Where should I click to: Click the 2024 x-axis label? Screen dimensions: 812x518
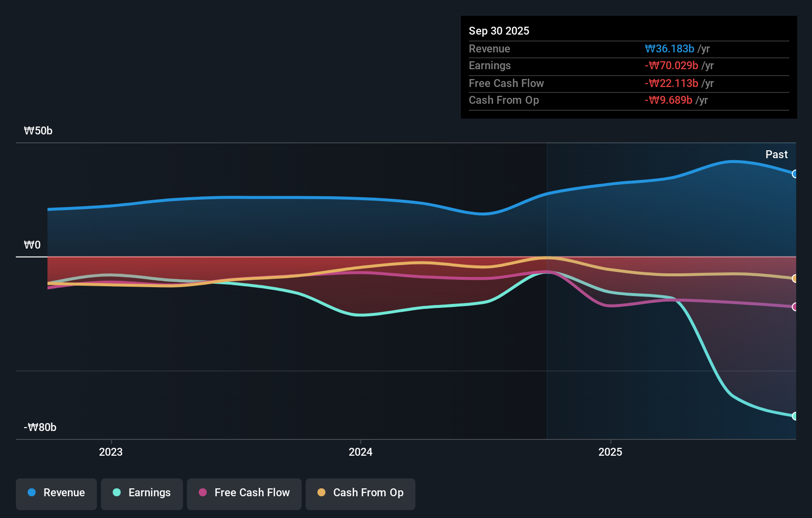click(x=361, y=452)
